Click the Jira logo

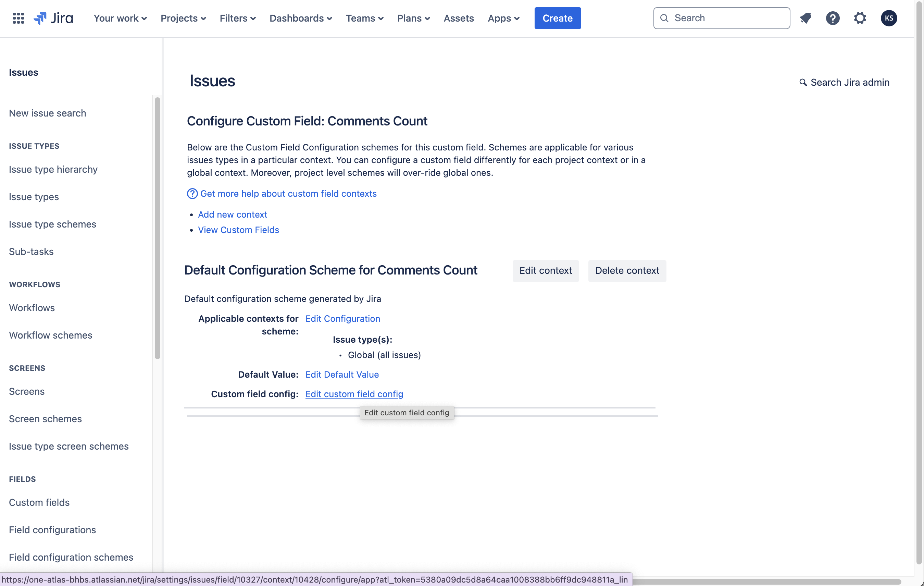pyautogui.click(x=53, y=18)
